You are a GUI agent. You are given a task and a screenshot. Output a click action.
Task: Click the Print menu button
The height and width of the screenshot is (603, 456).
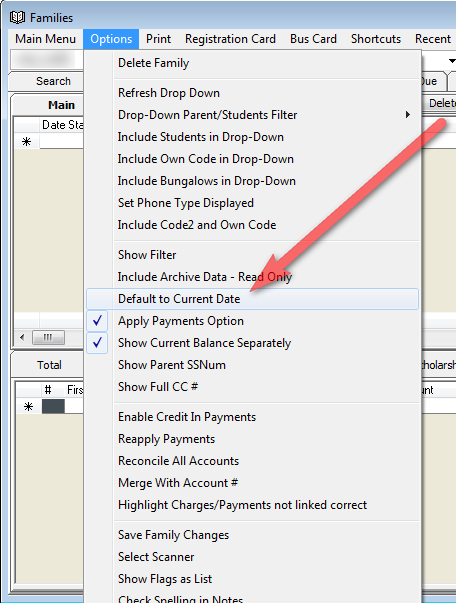point(158,39)
